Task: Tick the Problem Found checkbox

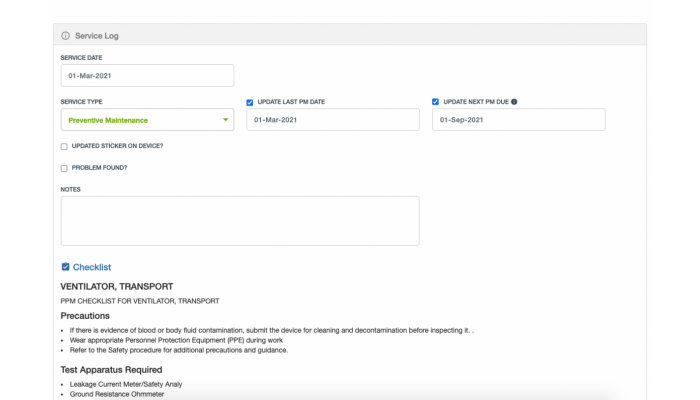Action: click(x=64, y=168)
